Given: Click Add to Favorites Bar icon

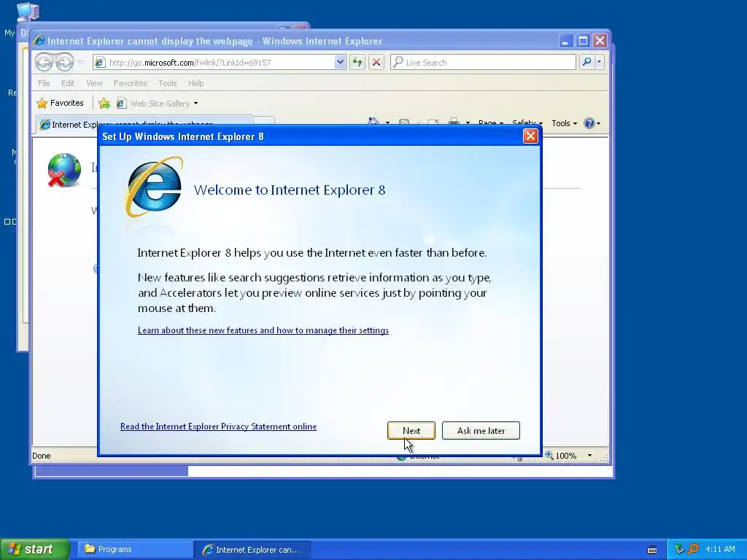Looking at the screenshot, I should [104, 104].
